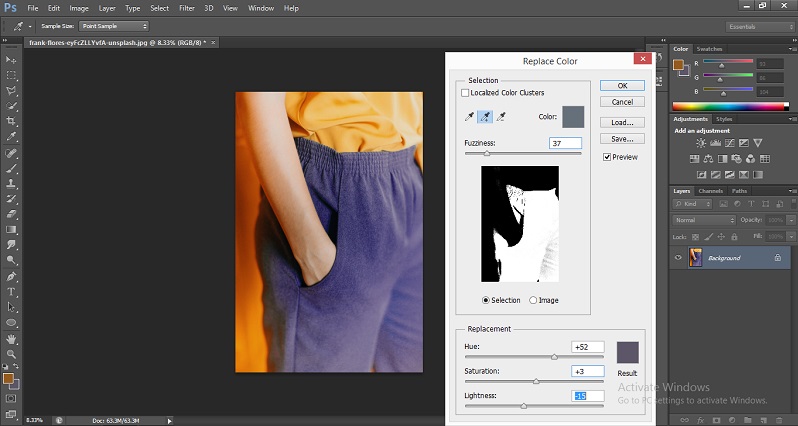Viewport: 798px width, 426px height.
Task: Toggle Quick Mask mode icon
Action: click(11, 399)
